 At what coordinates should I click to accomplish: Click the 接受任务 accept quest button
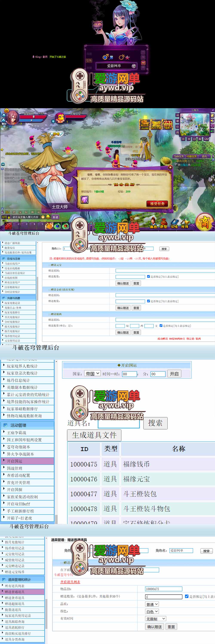pyautogui.click(x=157, y=204)
